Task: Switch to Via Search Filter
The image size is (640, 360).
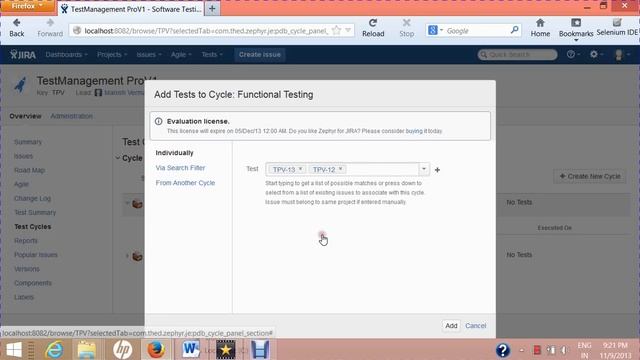Action: click(180, 168)
